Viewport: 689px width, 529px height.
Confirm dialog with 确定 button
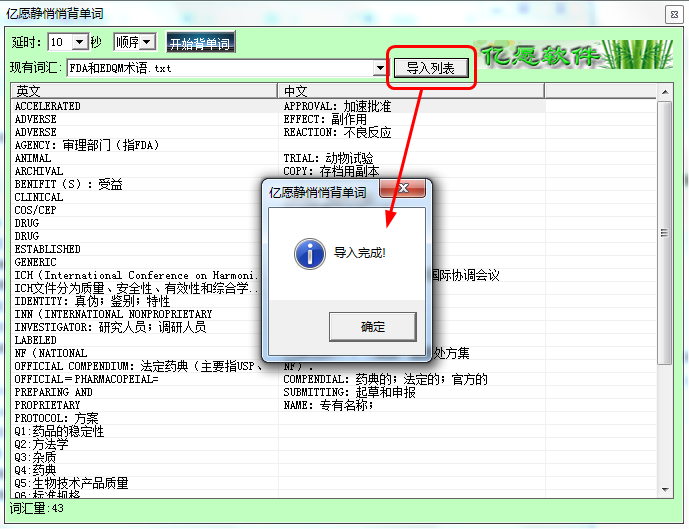point(373,327)
